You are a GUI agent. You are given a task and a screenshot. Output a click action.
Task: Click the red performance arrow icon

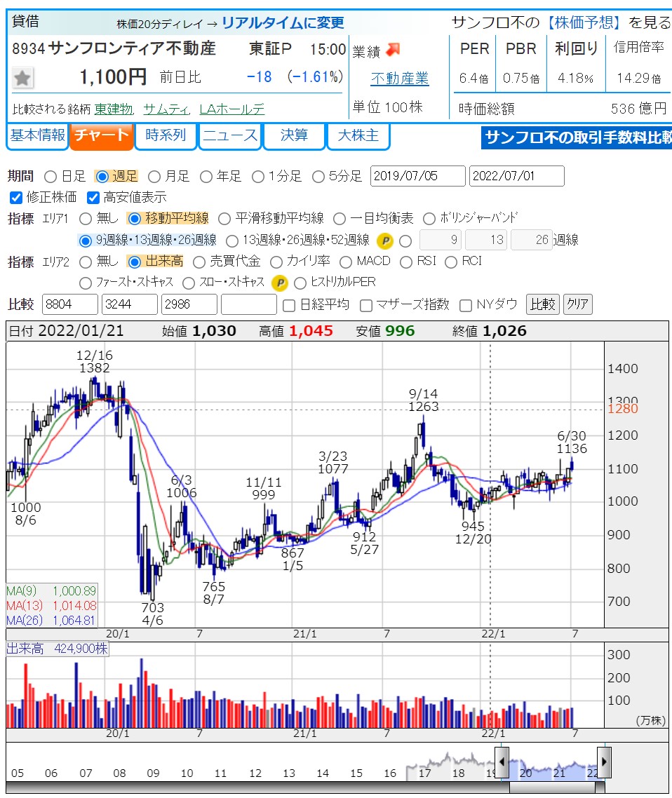[x=393, y=49]
